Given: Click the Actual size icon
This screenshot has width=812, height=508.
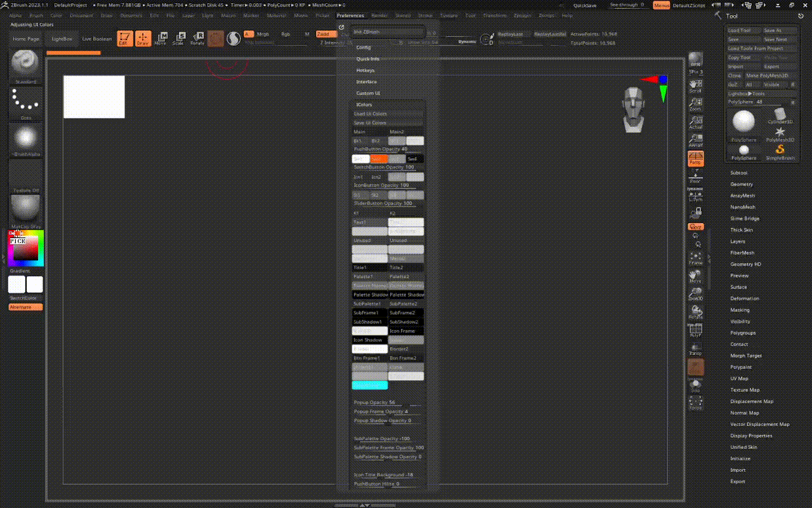Looking at the screenshot, I should pyautogui.click(x=696, y=123).
